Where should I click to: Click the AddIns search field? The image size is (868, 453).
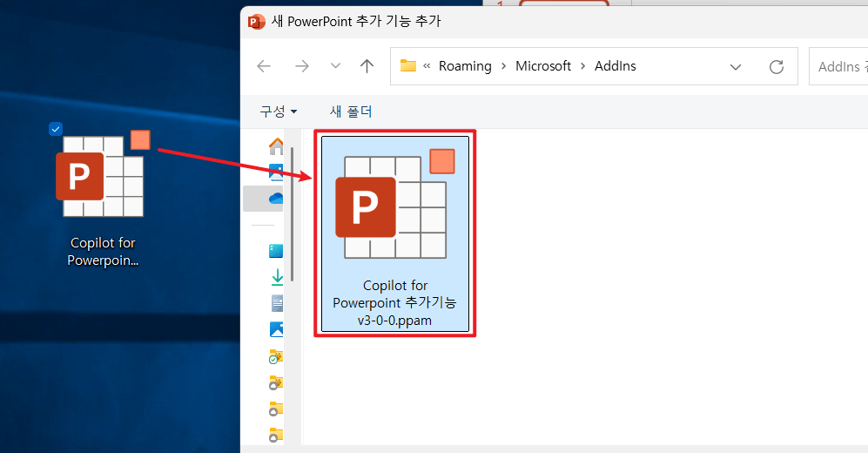coord(838,66)
